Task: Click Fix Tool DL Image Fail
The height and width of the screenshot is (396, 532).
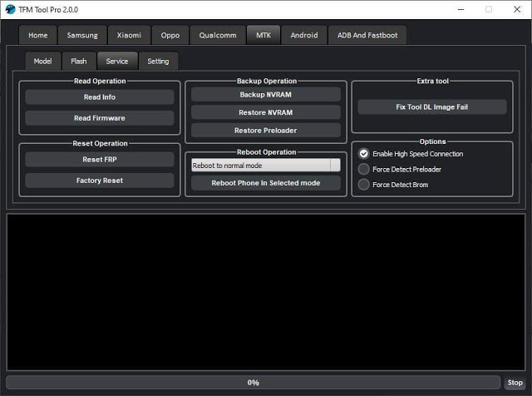Action: pos(432,107)
